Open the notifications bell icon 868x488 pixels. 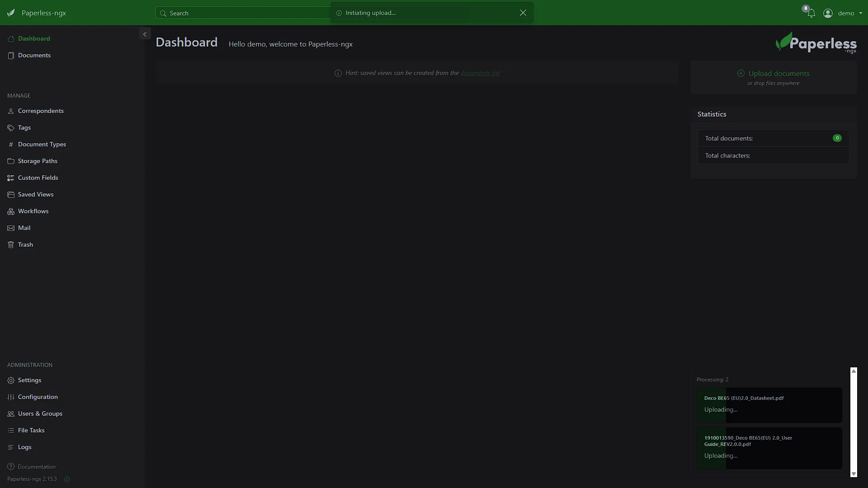click(811, 13)
